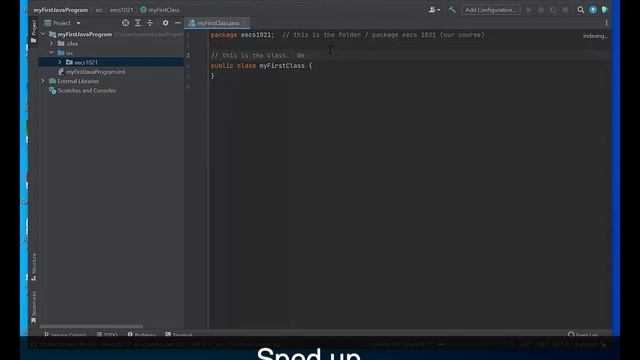The width and height of the screenshot is (640, 360).
Task: Open the Version Control tool tab
Action: pyautogui.click(x=65, y=335)
